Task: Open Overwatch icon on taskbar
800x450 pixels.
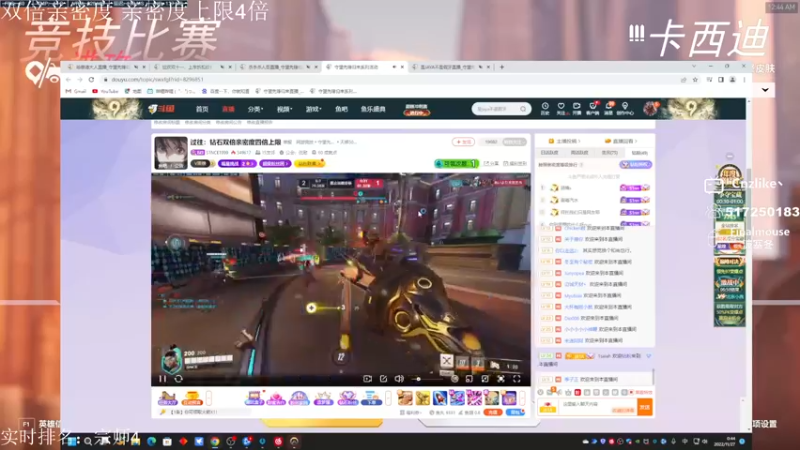Action: (294, 441)
